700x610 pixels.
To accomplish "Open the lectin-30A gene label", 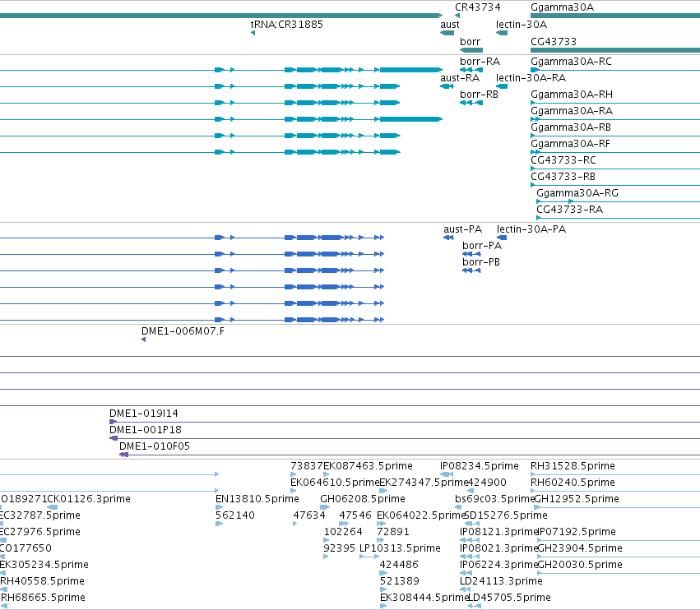I will (521, 25).
